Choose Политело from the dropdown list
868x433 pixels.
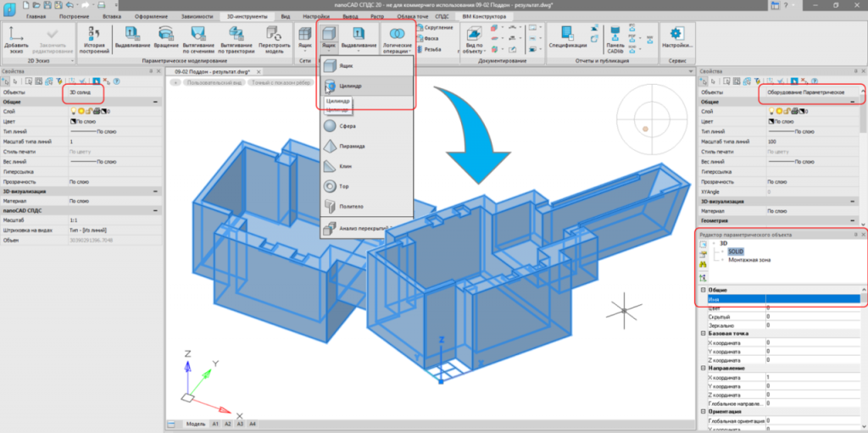[366, 206]
